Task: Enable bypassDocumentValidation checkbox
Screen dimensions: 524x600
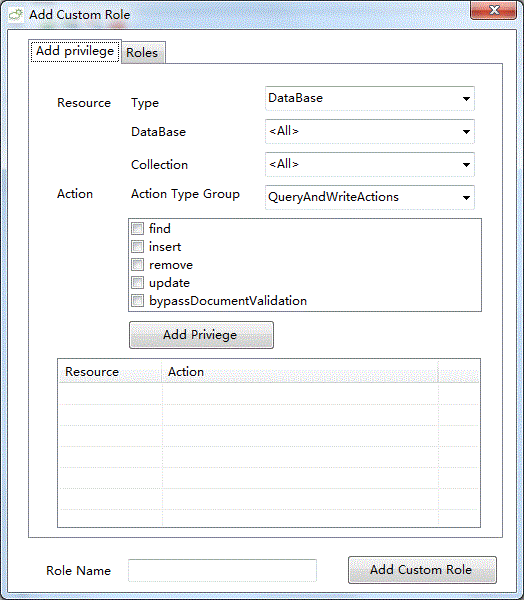Action: click(137, 300)
